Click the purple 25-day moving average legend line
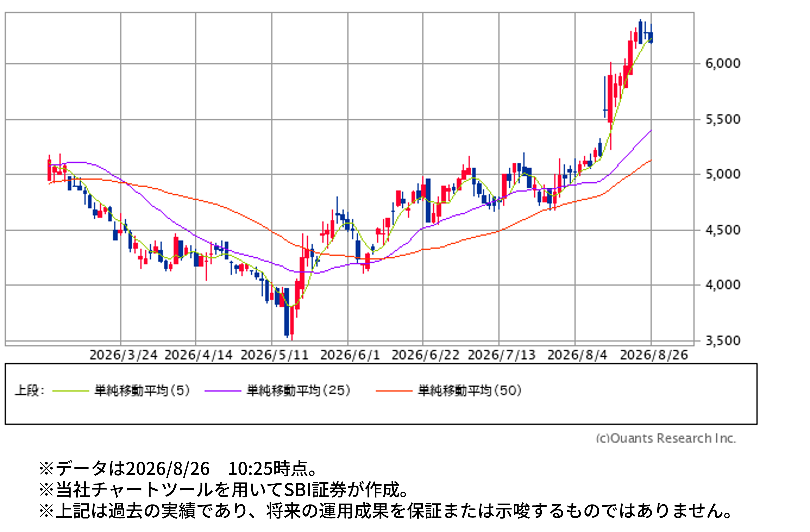Image resolution: width=810 pixels, height=532 pixels. 223,391
